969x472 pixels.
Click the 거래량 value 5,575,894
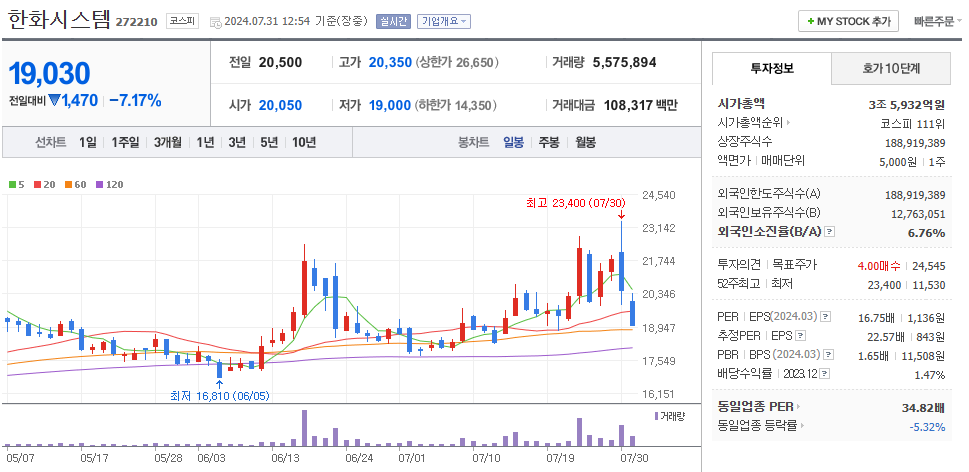pos(624,62)
